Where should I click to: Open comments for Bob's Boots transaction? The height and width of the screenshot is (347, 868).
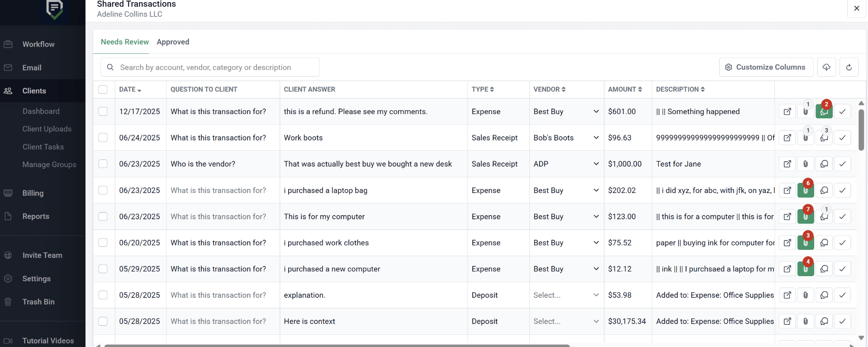click(x=824, y=138)
